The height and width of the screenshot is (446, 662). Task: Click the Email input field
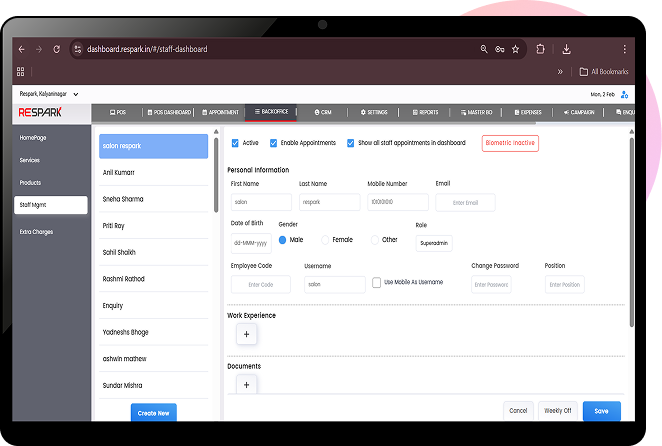(465, 203)
